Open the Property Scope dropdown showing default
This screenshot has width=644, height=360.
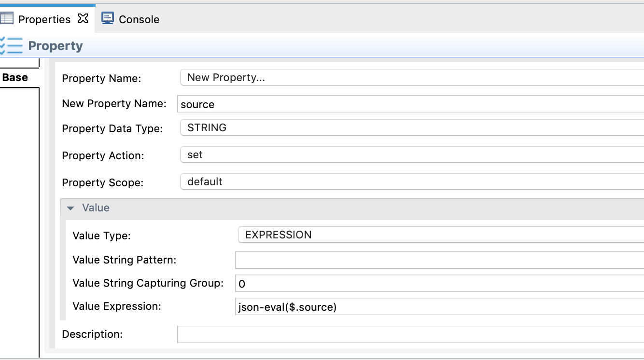point(412,181)
